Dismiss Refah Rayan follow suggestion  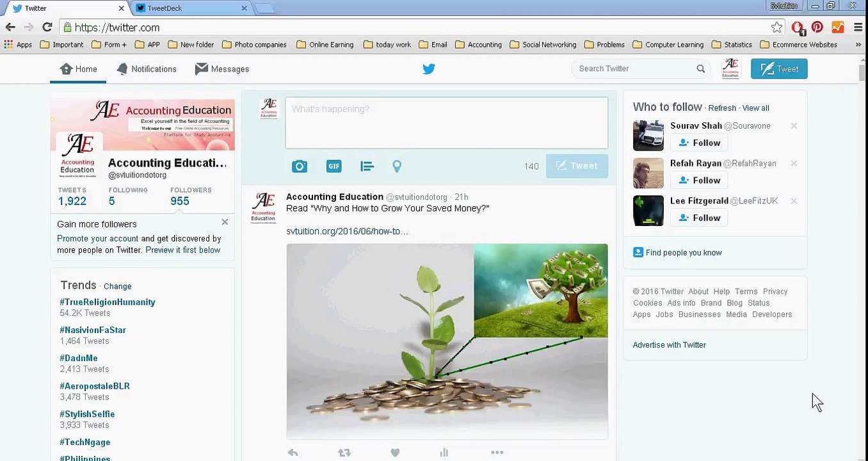(x=794, y=163)
